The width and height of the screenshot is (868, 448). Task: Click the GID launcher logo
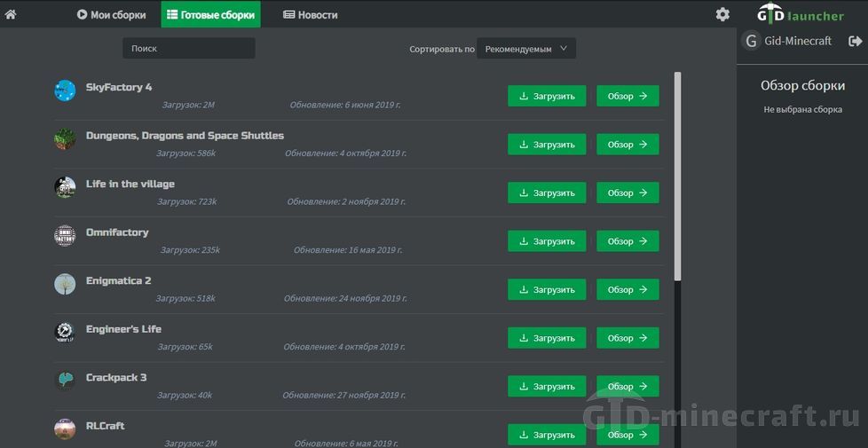coord(801,14)
